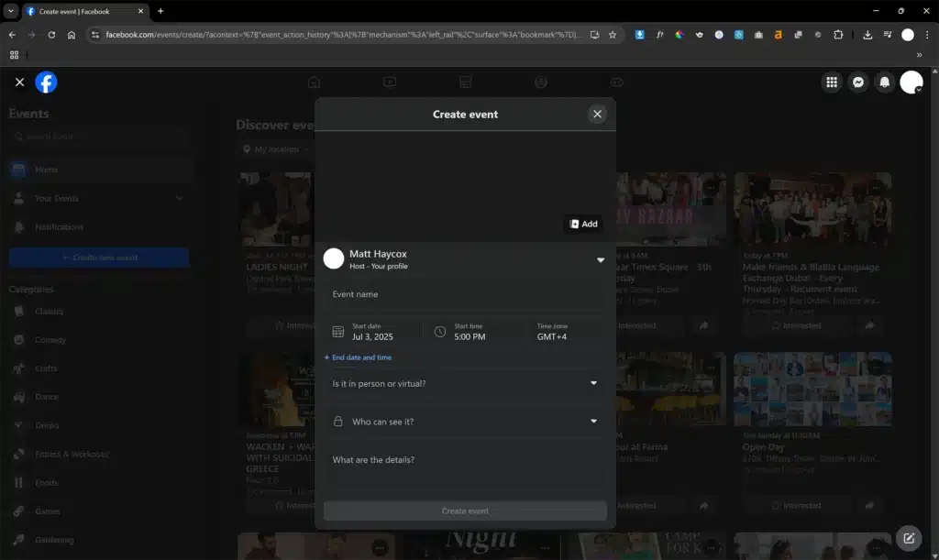Click the Chrome profile avatar in toolbar
Viewport: 939px width, 560px height.
coord(908,35)
